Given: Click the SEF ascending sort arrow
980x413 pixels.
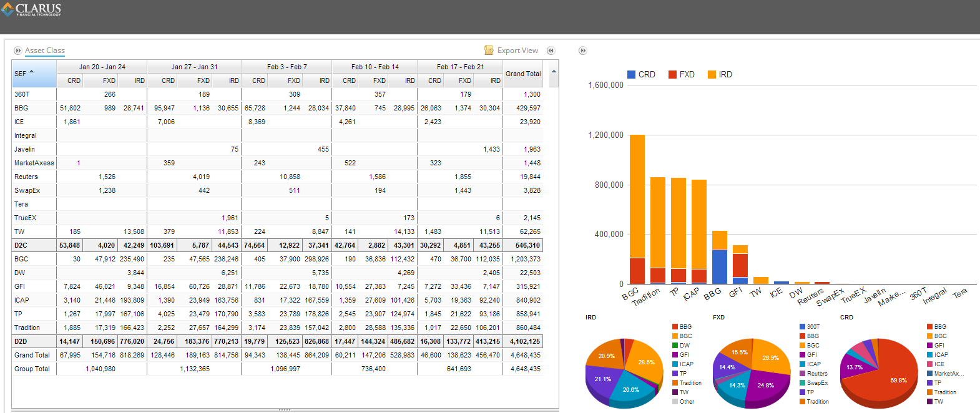Looking at the screenshot, I should tap(32, 72).
